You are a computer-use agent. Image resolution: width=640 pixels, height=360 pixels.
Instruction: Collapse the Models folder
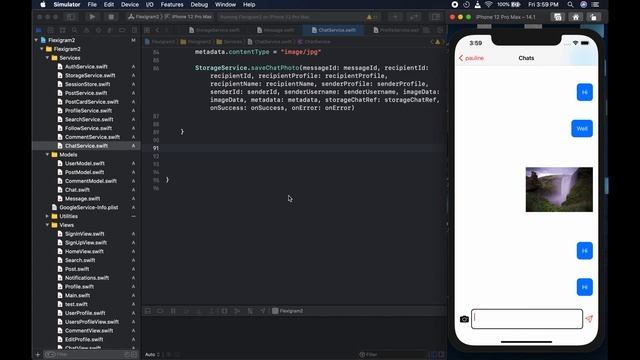pos(47,155)
